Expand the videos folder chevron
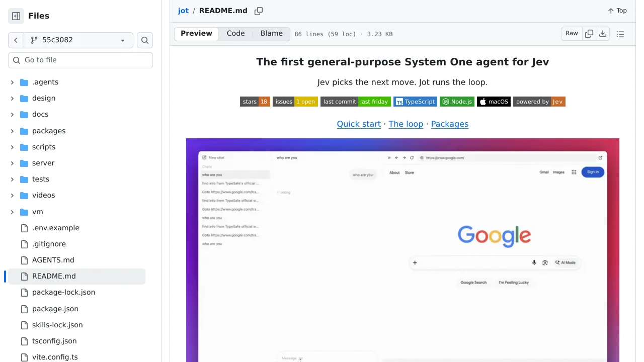Screen dimensions: 644x362 (12, 195)
